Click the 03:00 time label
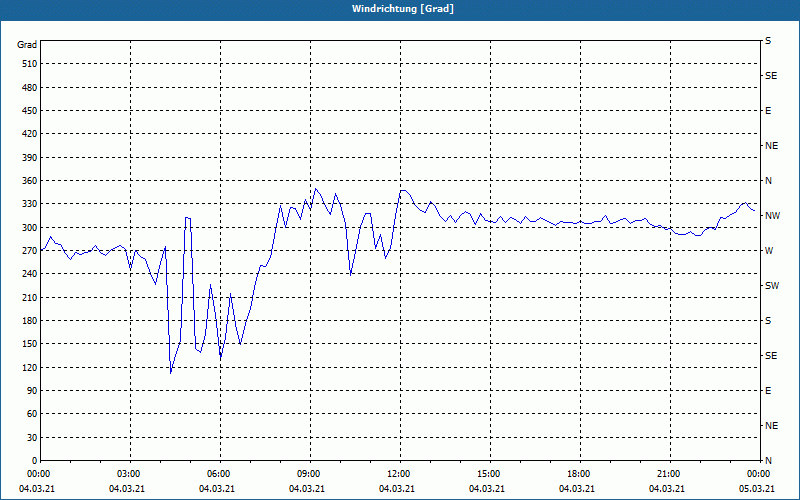The width and height of the screenshot is (800, 500). click(129, 474)
